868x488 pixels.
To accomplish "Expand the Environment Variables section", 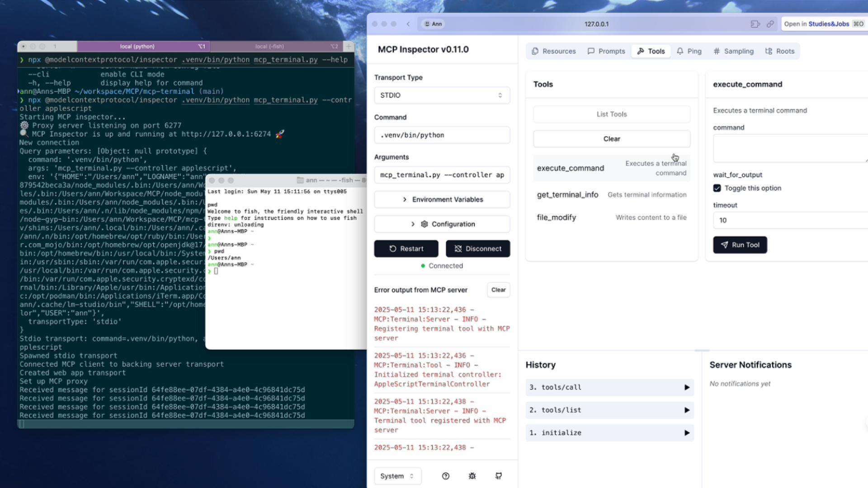I will tap(442, 199).
